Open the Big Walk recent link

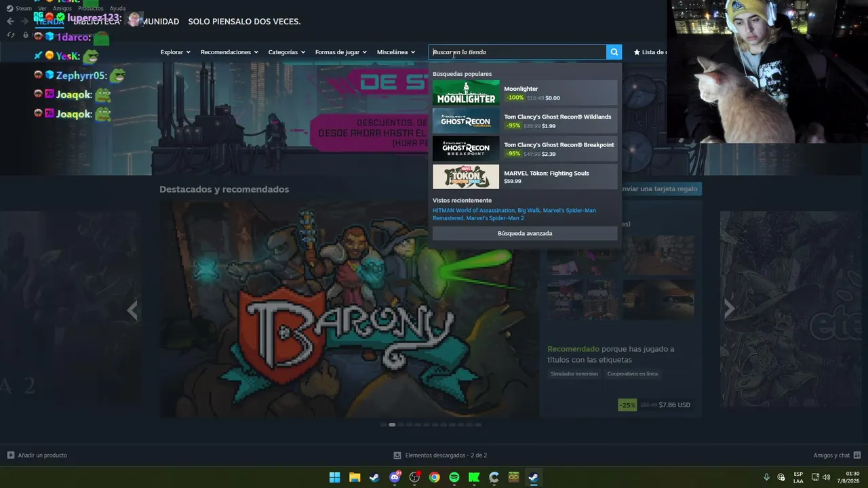coord(528,211)
